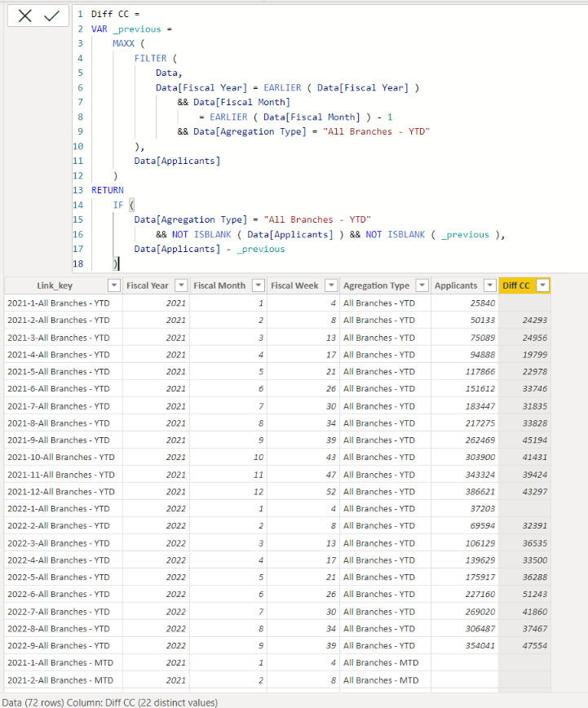
Task: Select the Link_key column header
Action: (55, 285)
